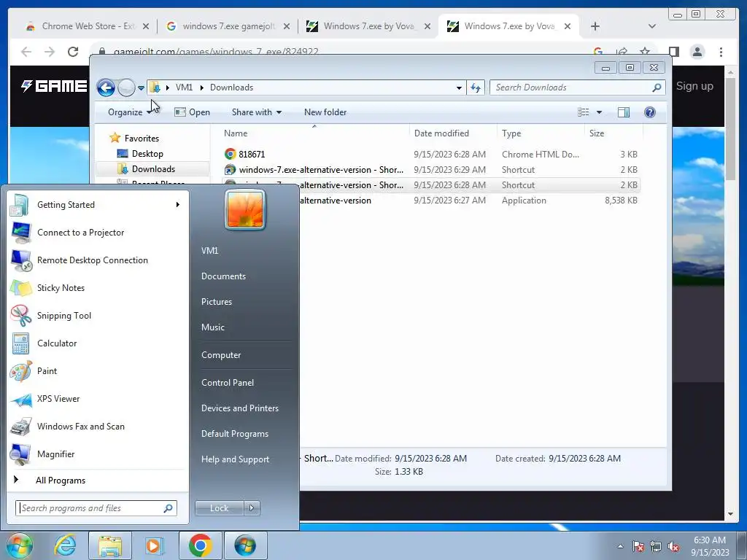
Task: Launch Sticky Notes
Action: coord(97,287)
